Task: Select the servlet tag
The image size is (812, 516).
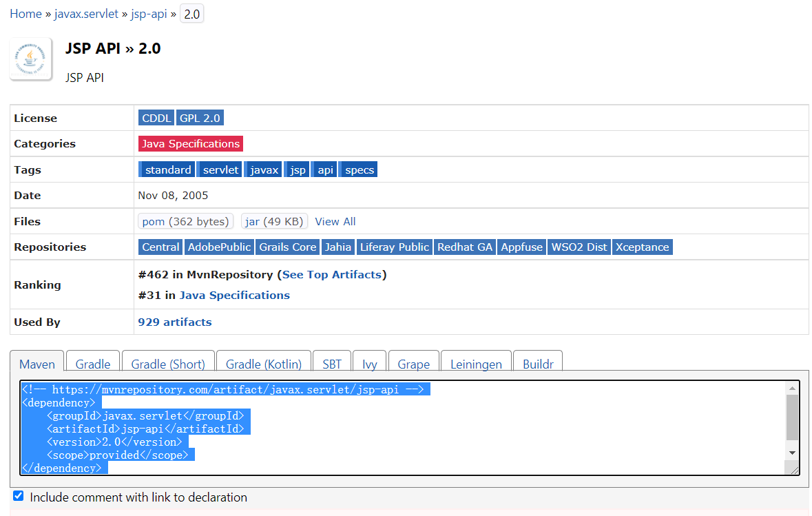Action: (x=220, y=169)
